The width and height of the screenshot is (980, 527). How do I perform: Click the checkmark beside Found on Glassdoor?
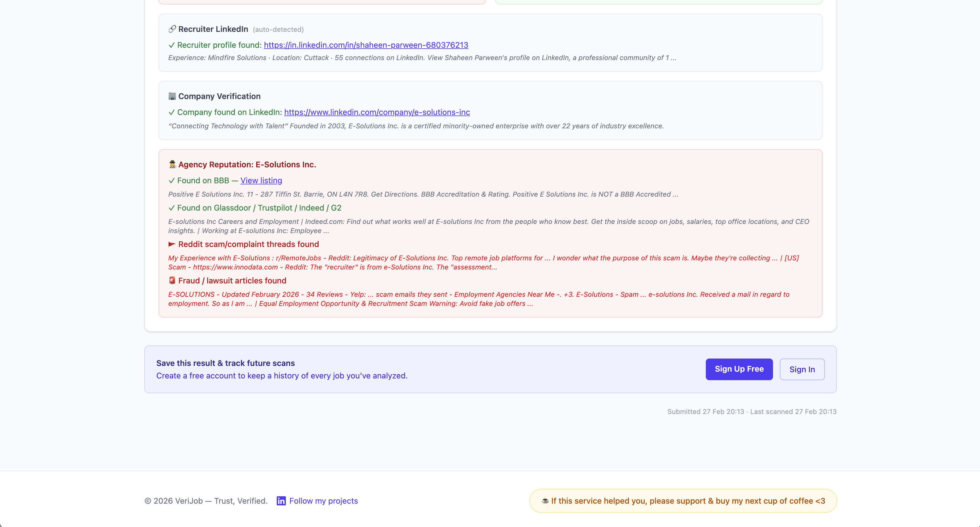click(x=172, y=208)
